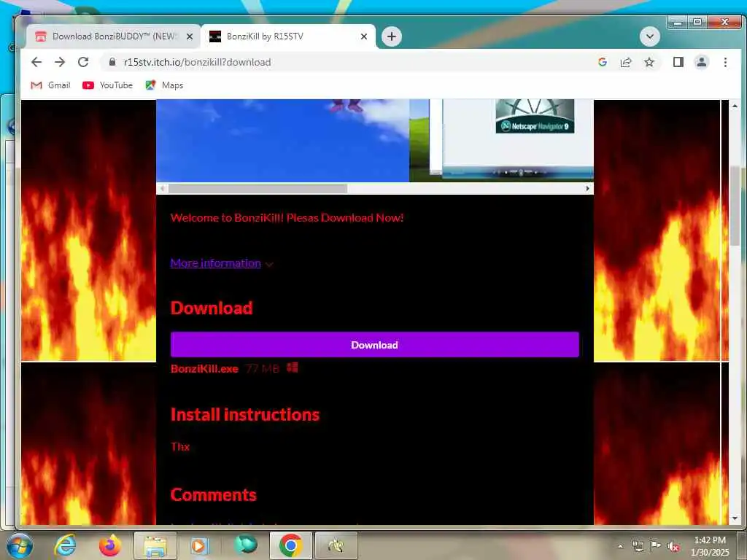Click the BonziKill.exe file name
The width and height of the screenshot is (747, 560).
204,368
